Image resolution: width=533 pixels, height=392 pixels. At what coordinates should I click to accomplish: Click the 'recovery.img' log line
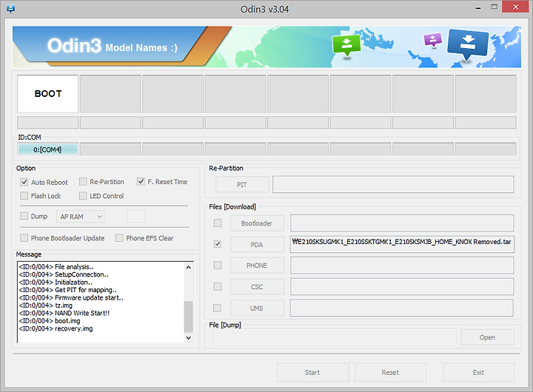coord(56,328)
